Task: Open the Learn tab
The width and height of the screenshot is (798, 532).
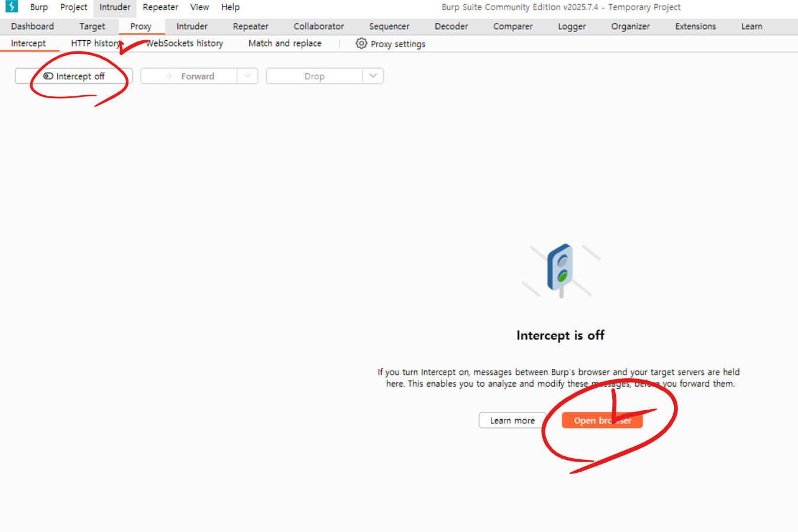Action: [x=752, y=26]
